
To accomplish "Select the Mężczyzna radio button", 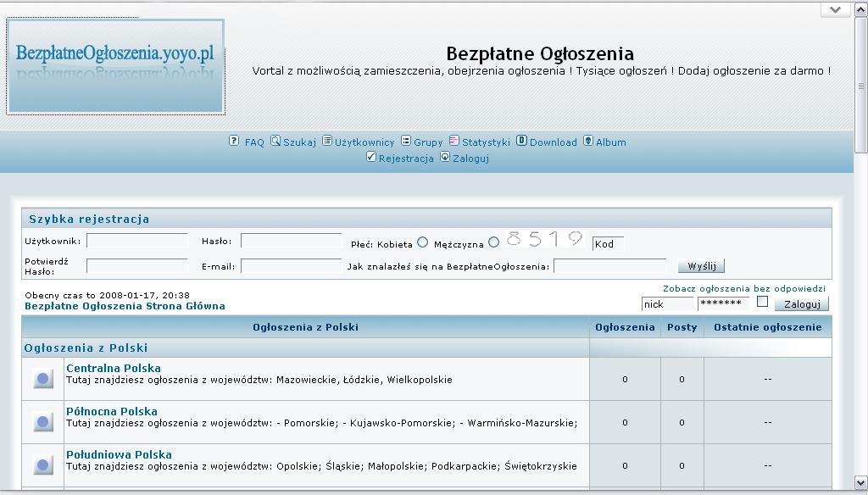I will pos(494,242).
